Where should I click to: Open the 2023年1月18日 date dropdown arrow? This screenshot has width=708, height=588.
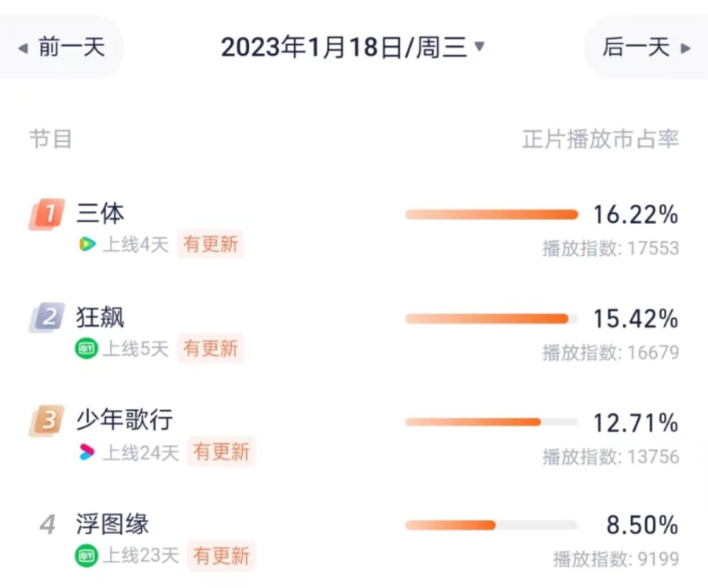click(x=479, y=46)
